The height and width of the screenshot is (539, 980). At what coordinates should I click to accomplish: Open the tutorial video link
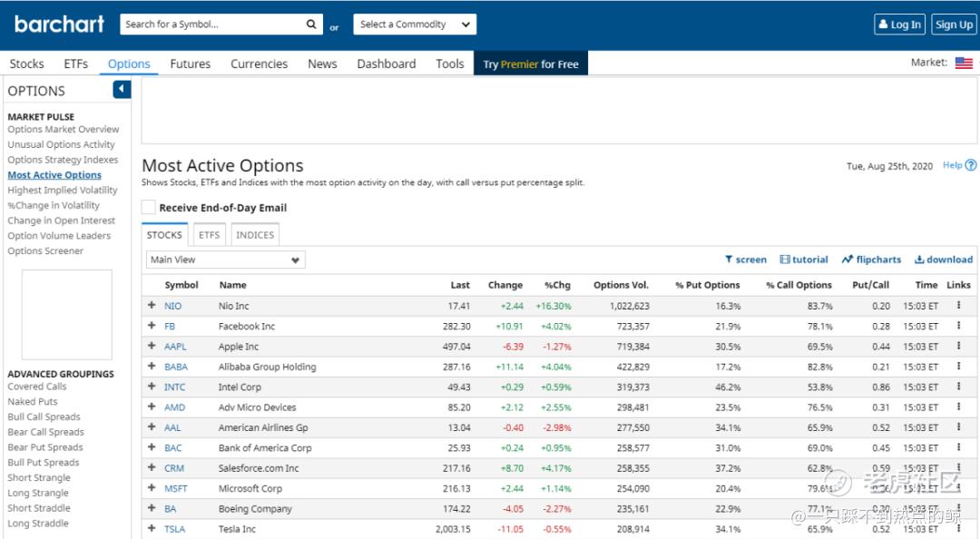tap(804, 260)
